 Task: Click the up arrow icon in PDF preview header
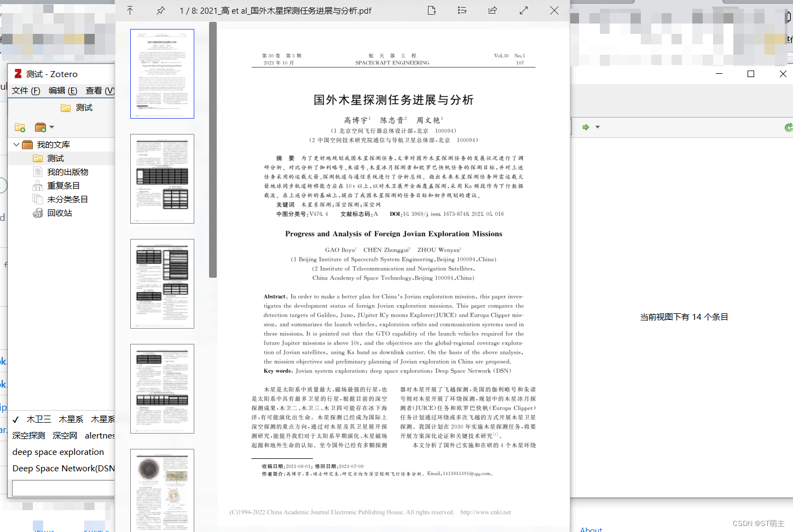coord(130,10)
